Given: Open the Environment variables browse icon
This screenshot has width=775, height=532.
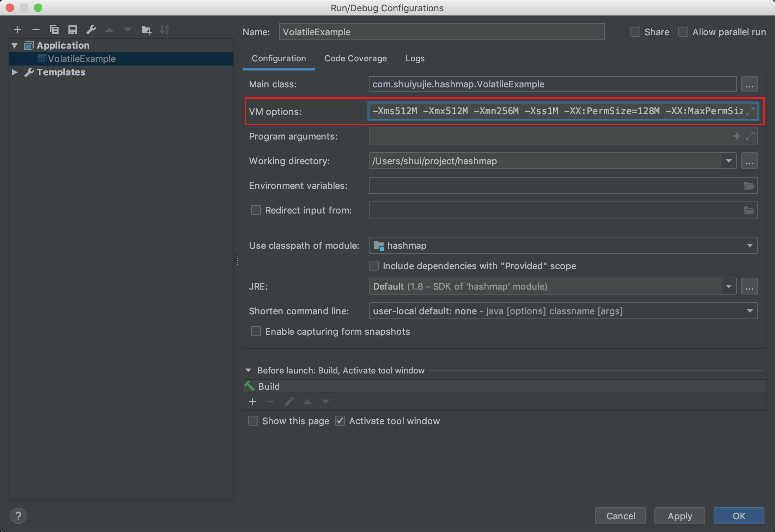Looking at the screenshot, I should tap(749, 186).
